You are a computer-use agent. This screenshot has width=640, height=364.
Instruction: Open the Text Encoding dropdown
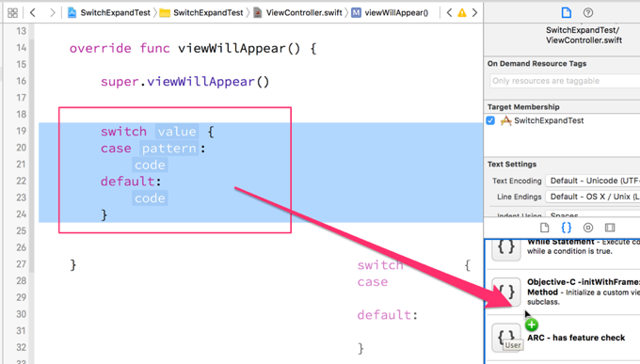coord(593,181)
